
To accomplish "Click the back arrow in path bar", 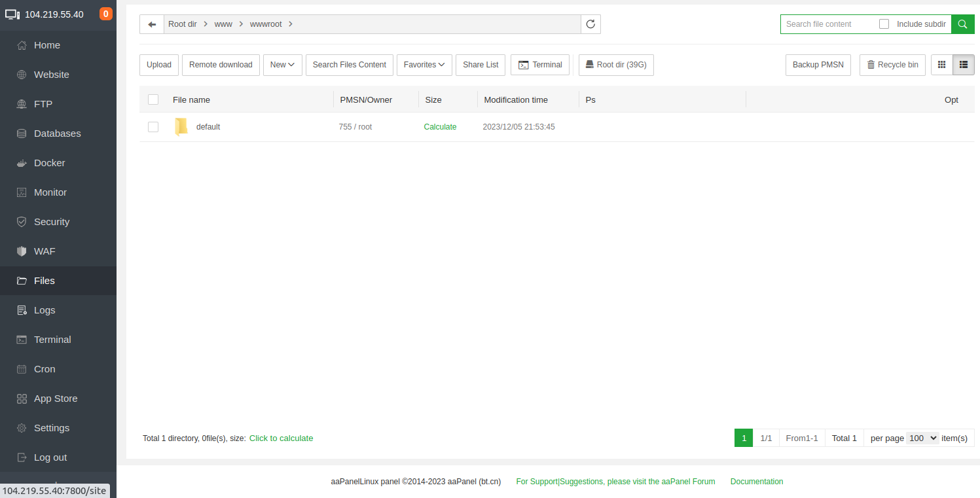I will point(152,24).
